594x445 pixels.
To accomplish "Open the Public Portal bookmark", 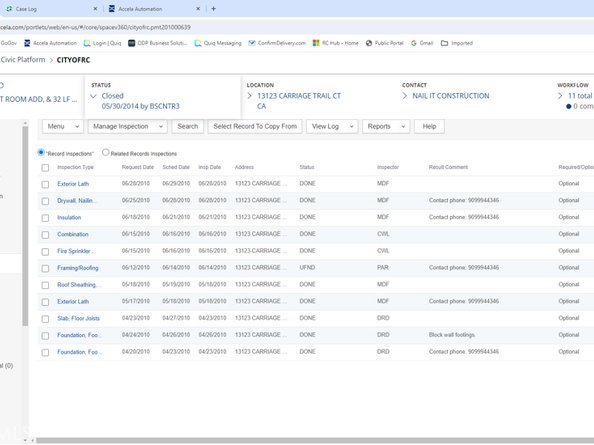I will 385,43.
